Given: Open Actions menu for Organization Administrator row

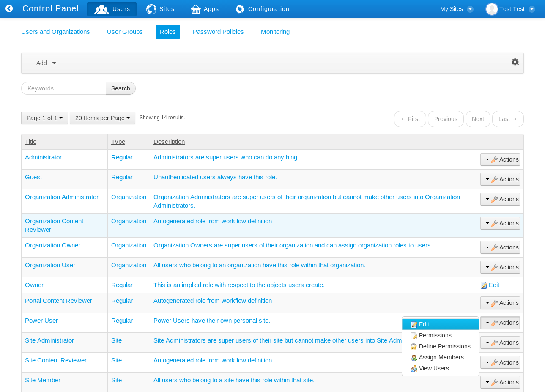Looking at the screenshot, I should 500,199.
